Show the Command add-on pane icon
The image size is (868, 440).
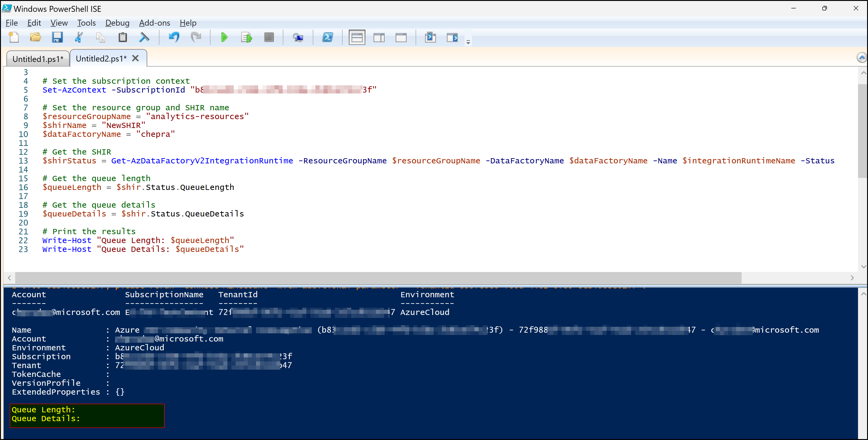coord(452,37)
